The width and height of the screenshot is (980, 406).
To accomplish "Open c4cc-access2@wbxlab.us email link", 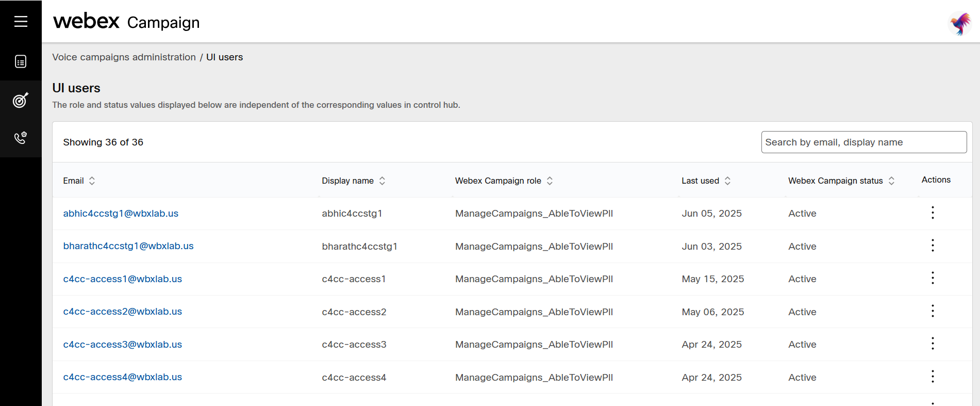I will [x=123, y=312].
